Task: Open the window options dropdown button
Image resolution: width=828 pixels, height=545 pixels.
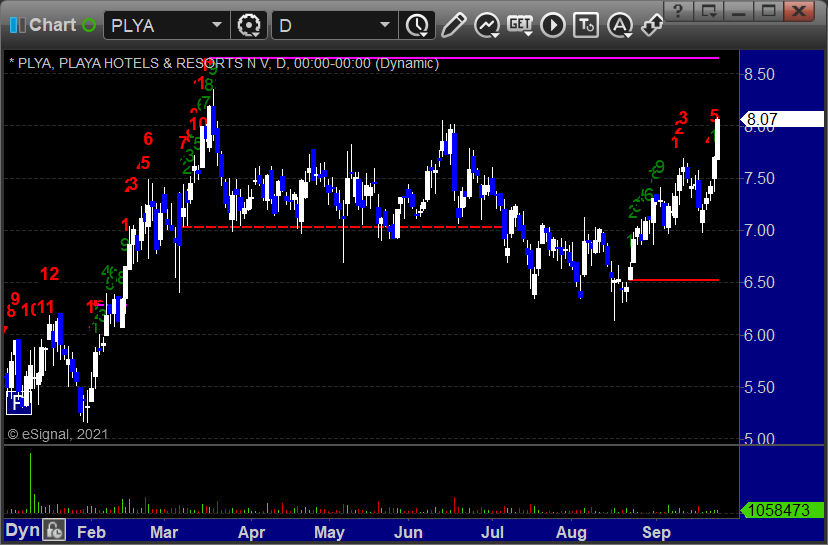Action: (x=708, y=11)
